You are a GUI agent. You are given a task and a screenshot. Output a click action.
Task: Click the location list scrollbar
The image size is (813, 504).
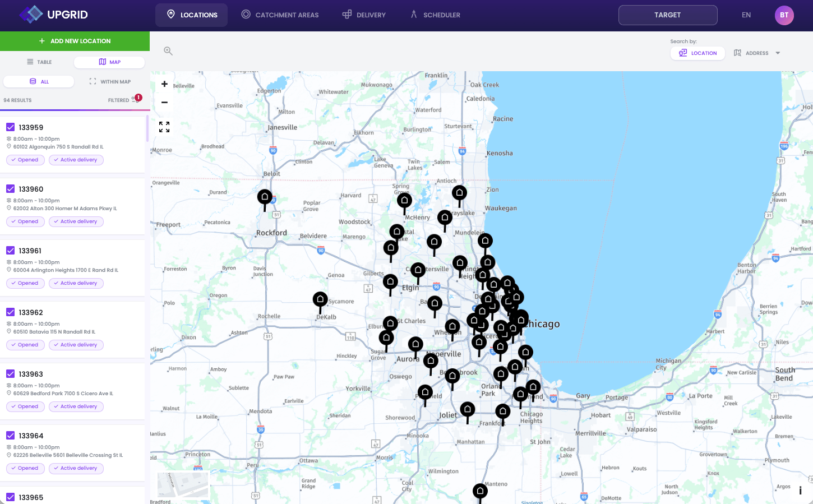(x=147, y=129)
